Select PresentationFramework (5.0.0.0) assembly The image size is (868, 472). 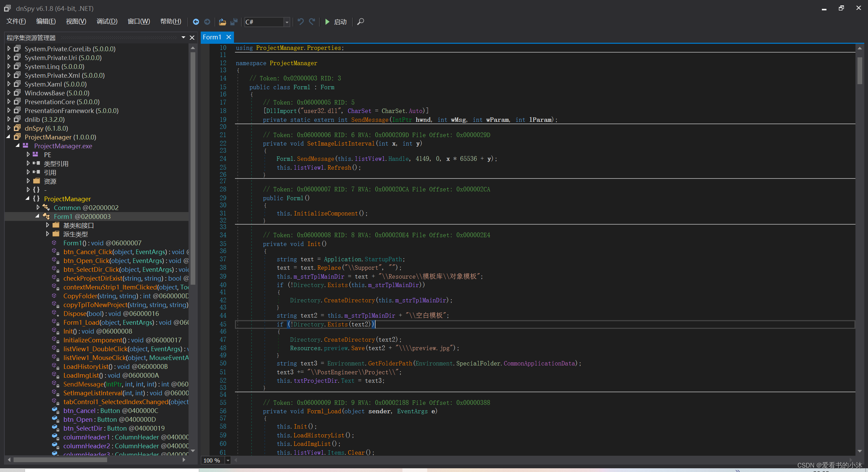pyautogui.click(x=72, y=111)
